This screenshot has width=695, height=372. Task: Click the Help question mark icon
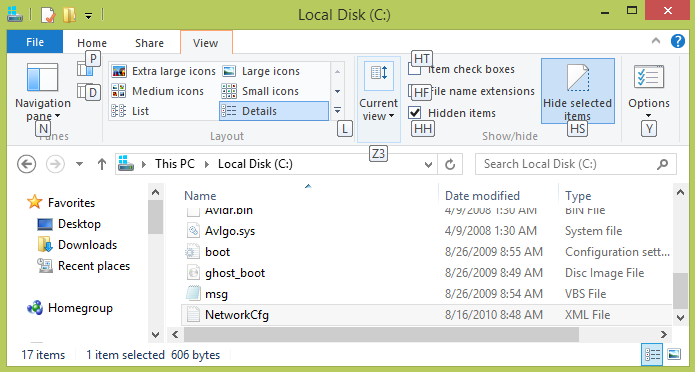point(677,41)
